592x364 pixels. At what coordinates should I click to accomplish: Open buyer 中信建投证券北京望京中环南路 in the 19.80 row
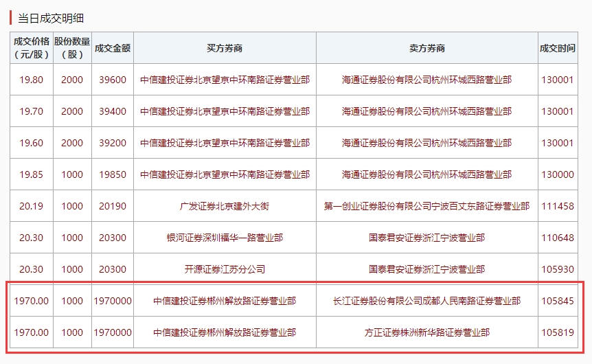pos(225,80)
